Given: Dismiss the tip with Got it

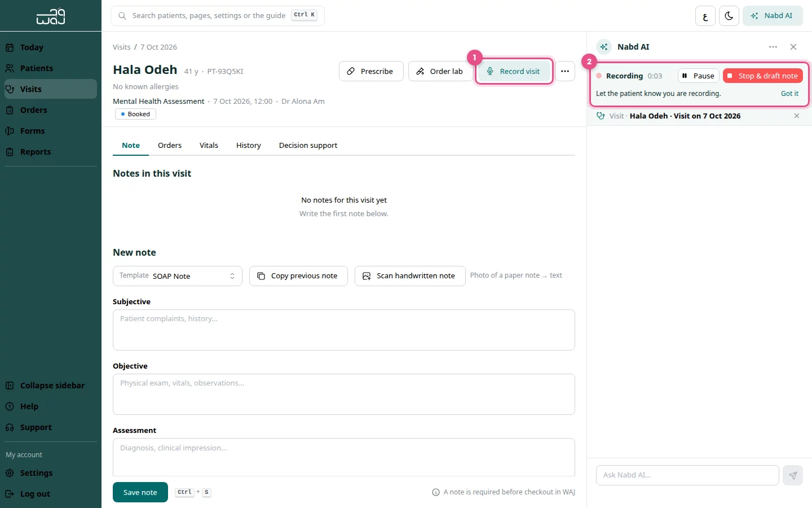Looking at the screenshot, I should click(789, 94).
